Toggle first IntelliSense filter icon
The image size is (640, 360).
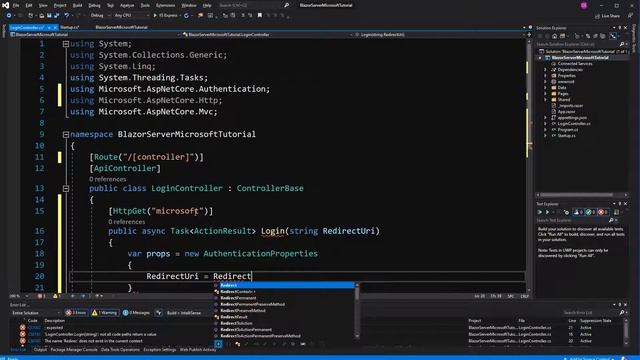coord(218,344)
